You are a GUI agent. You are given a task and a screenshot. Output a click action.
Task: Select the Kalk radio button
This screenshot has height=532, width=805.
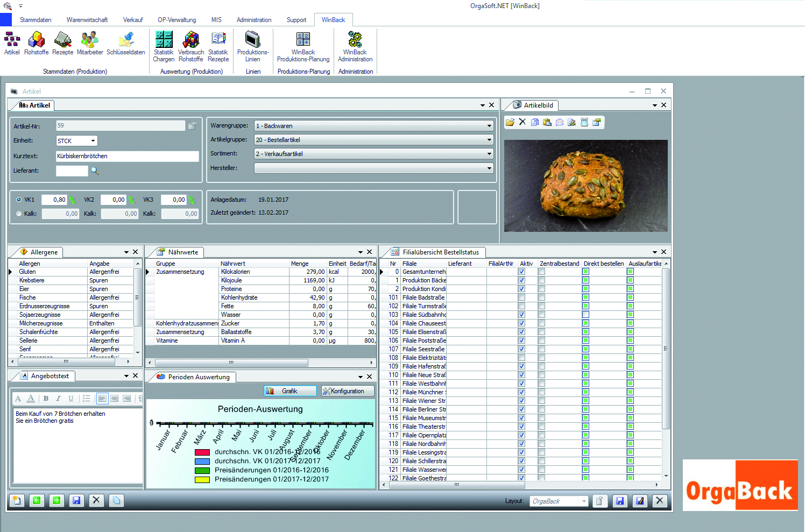pos(19,214)
